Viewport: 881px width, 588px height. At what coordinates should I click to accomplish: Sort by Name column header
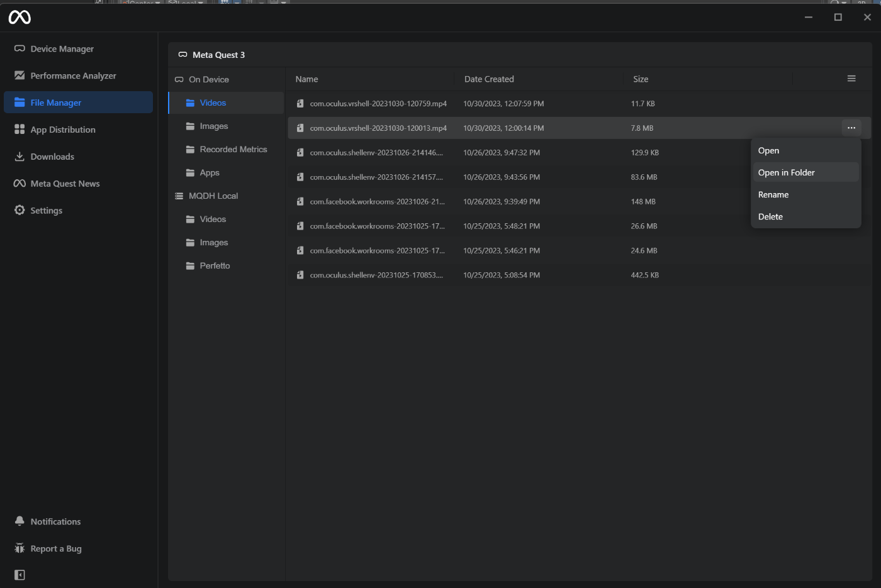pyautogui.click(x=307, y=79)
